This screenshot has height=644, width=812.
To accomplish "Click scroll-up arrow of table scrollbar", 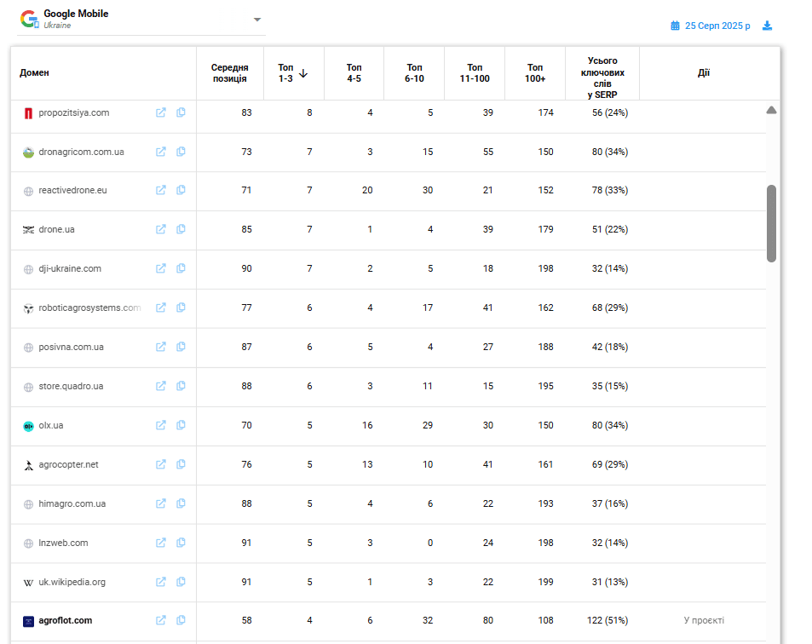I will point(772,110).
